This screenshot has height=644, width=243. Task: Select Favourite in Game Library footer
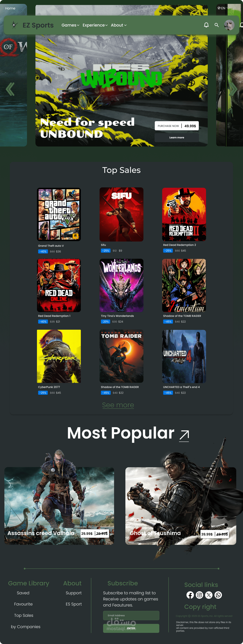(23, 604)
